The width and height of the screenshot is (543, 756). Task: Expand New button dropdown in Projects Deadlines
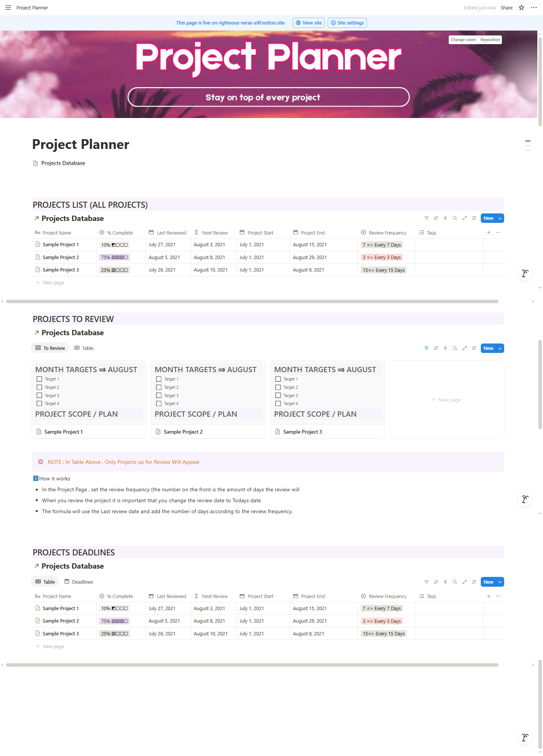[x=500, y=582]
